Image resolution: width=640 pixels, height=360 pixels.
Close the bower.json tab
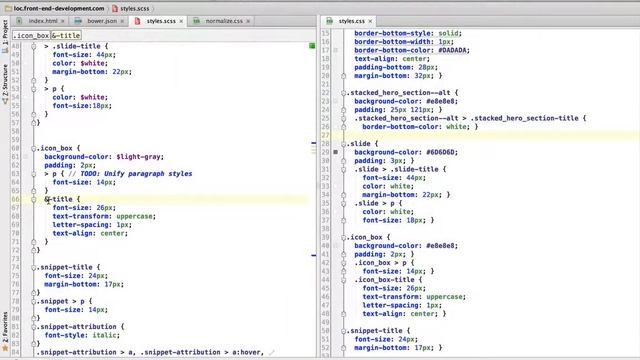pyautogui.click(x=122, y=21)
